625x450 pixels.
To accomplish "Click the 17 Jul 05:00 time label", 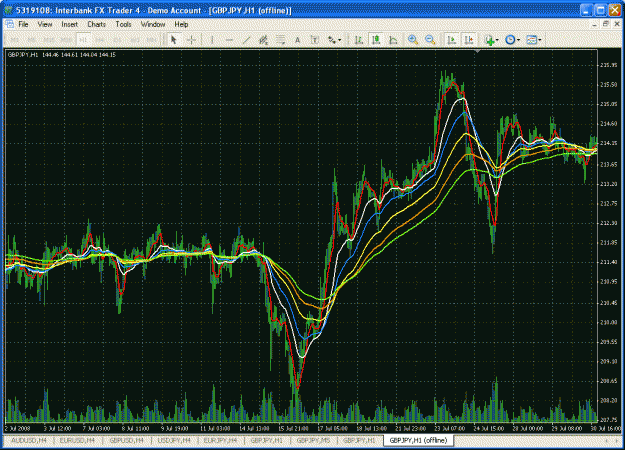I will [332, 428].
